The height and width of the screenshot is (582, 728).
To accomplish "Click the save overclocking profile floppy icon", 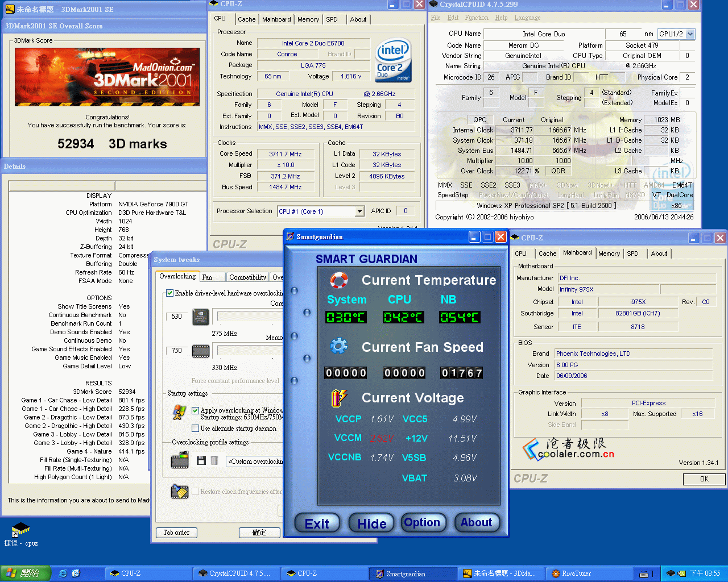I will click(x=201, y=460).
